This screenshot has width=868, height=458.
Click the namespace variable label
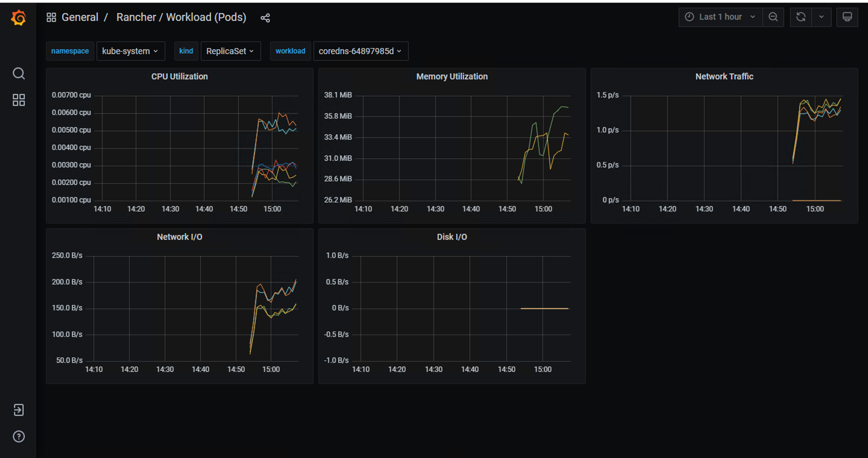pos(70,51)
